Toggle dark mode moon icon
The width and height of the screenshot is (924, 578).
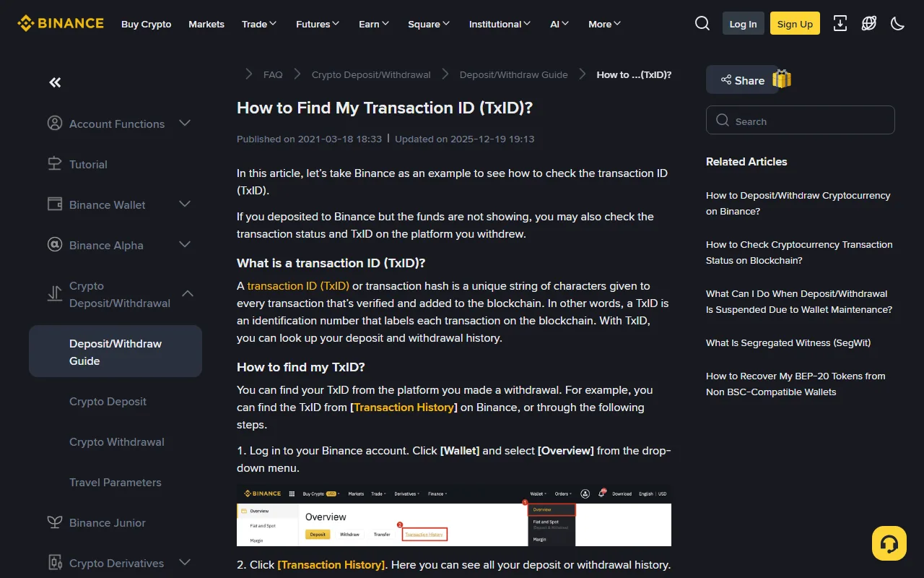[898, 24]
